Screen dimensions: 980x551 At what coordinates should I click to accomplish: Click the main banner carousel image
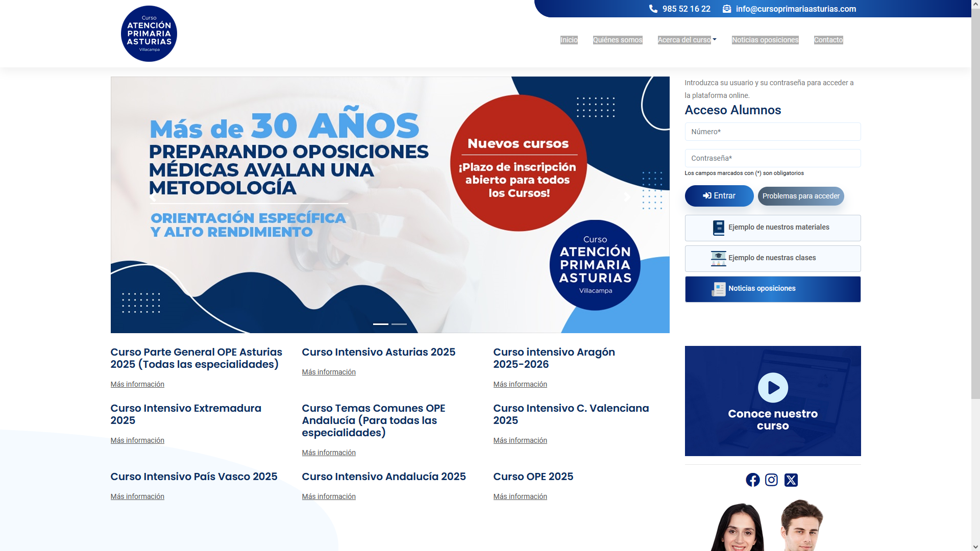click(x=390, y=205)
